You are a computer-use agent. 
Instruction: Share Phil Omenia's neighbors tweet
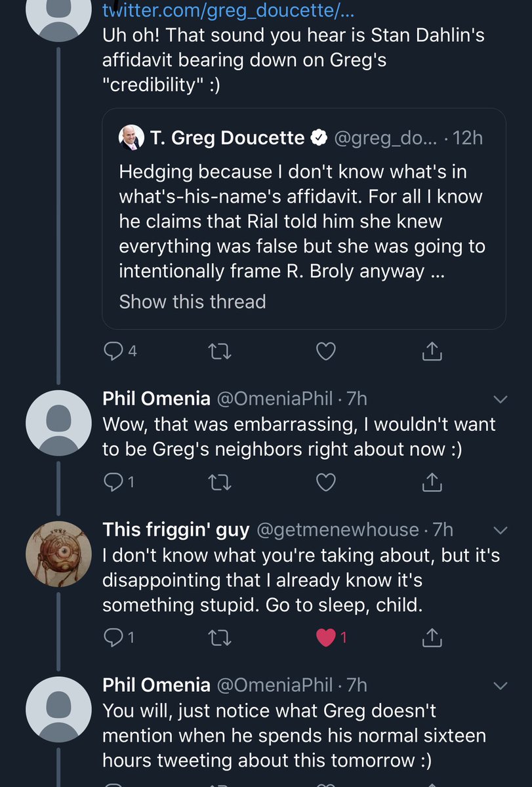click(432, 483)
